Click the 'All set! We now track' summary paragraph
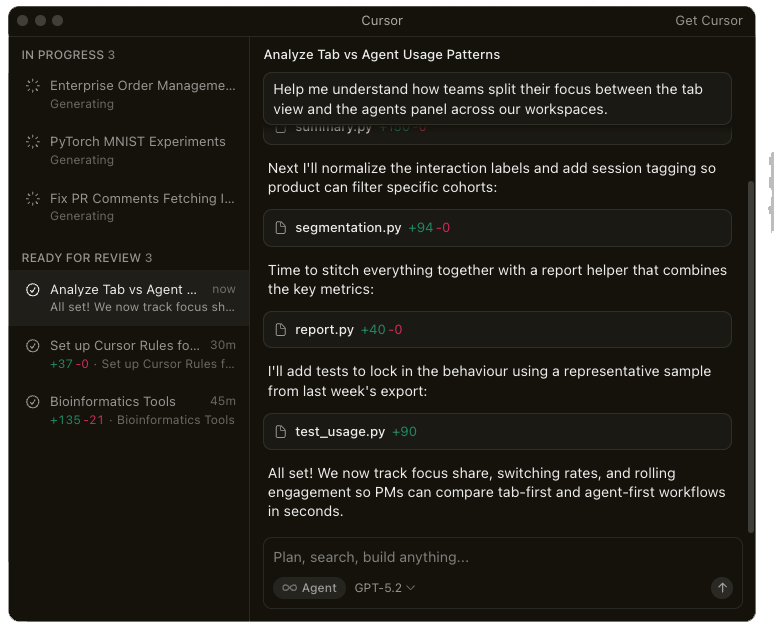 [497, 492]
